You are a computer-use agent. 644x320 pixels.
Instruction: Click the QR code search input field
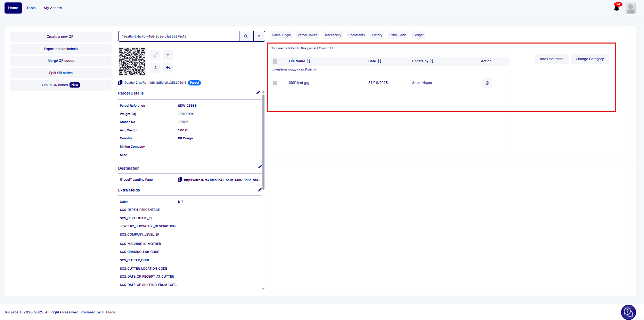179,36
